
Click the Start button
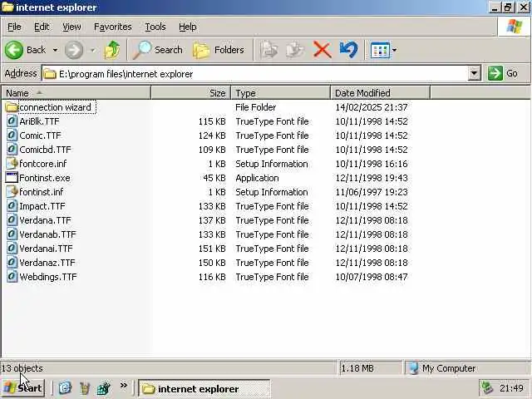pos(23,388)
